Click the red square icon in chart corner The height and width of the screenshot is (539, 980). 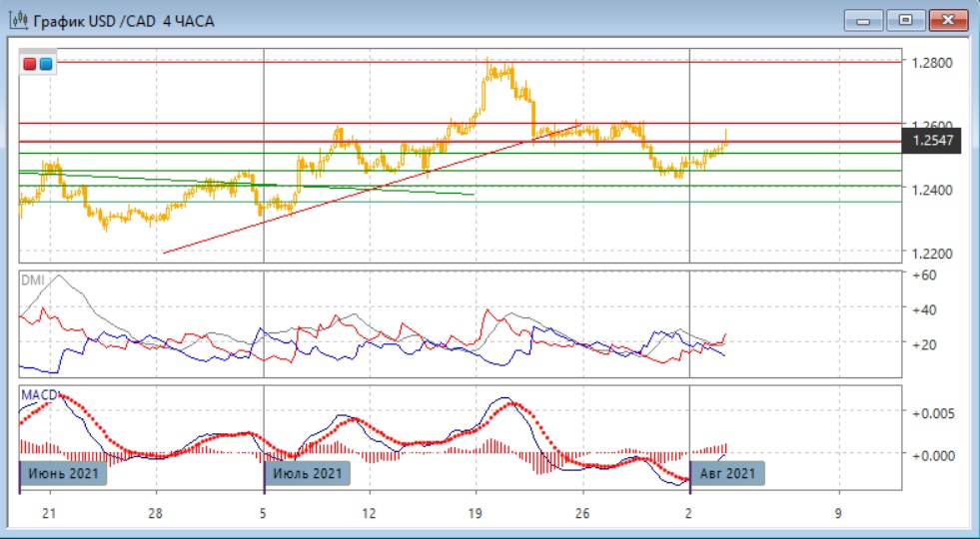[x=30, y=65]
